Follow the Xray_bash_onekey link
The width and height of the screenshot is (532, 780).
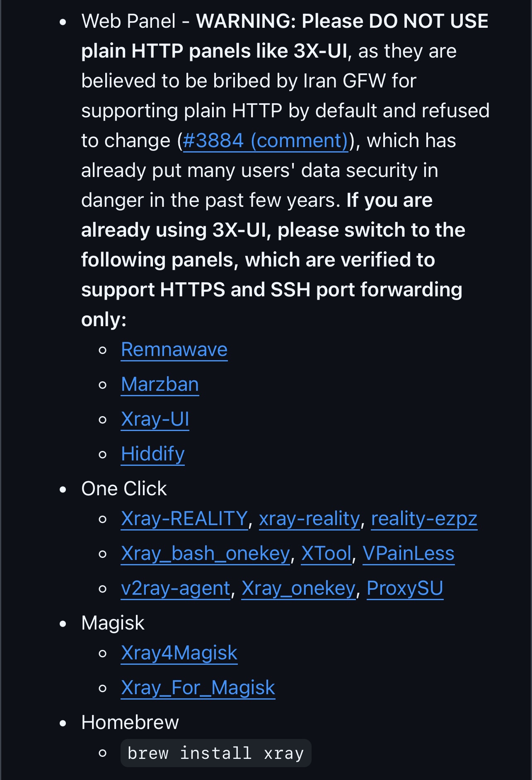(206, 553)
